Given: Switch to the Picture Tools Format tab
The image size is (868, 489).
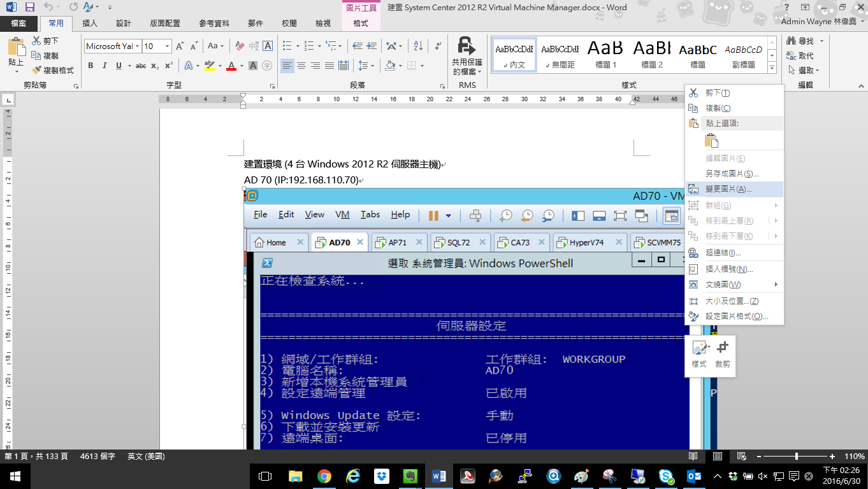Looking at the screenshot, I should click(x=361, y=24).
